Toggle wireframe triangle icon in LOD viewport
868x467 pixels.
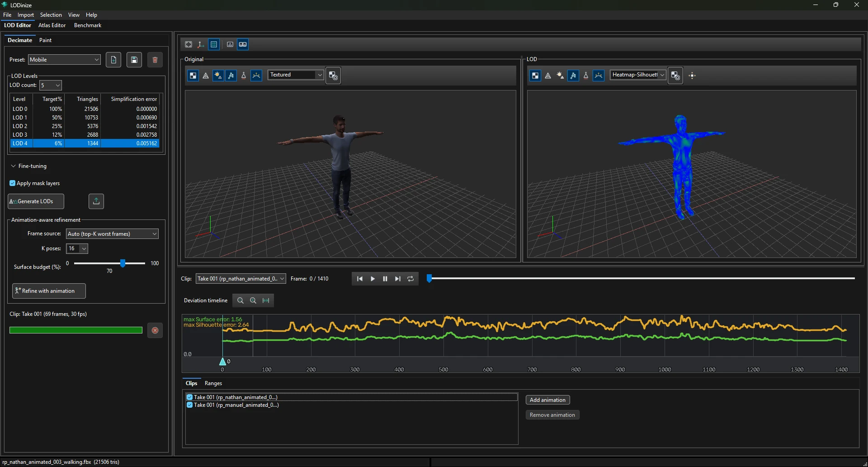548,76
